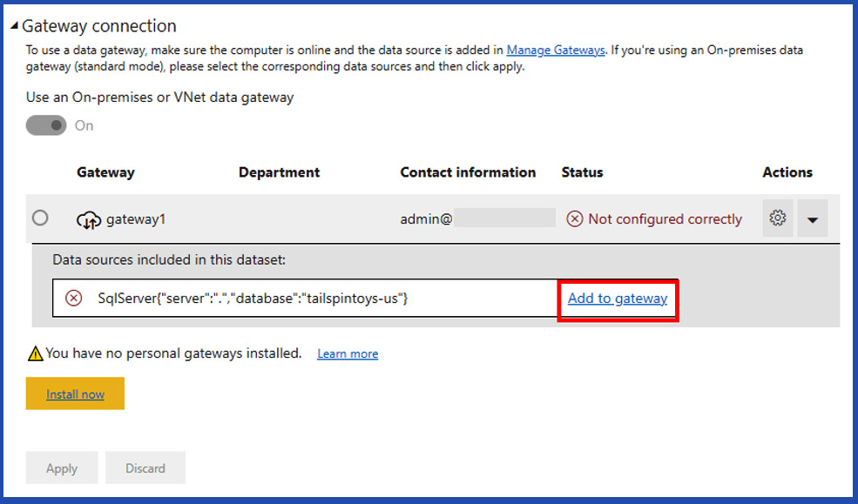The height and width of the screenshot is (504, 858).
Task: Click the gateway1 name label
Action: pos(136,219)
